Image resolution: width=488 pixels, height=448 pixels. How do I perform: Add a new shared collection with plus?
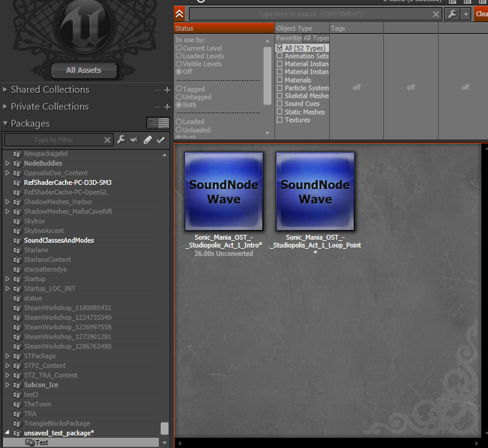(x=167, y=90)
